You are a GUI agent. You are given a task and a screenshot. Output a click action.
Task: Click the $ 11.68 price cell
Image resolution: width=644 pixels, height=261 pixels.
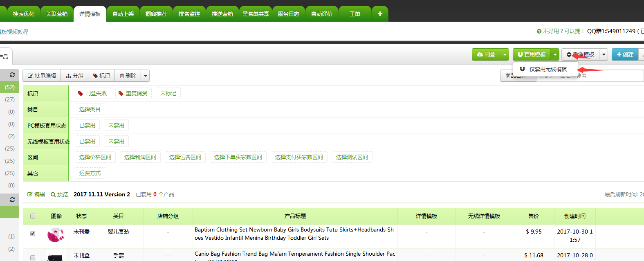point(534,255)
